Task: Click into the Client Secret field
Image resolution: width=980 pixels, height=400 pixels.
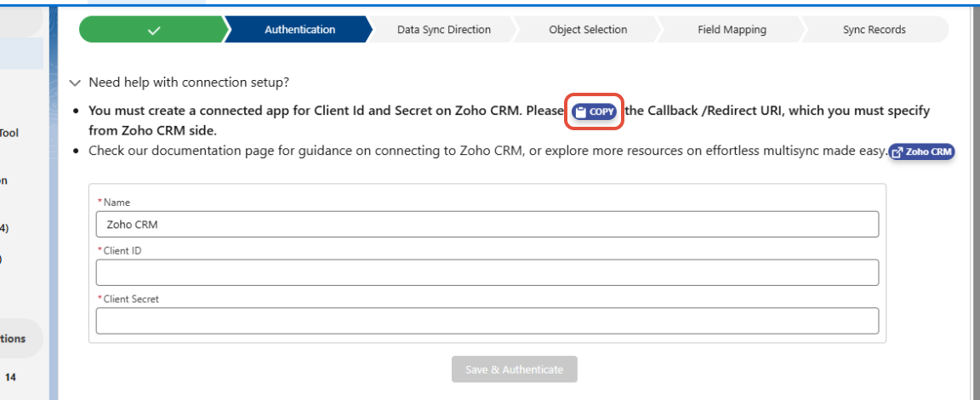Action: point(487,321)
